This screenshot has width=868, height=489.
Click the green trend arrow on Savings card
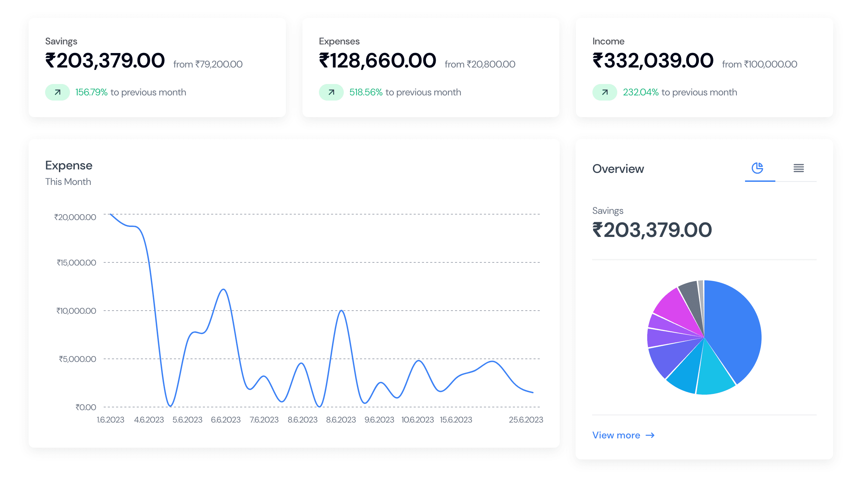(57, 92)
